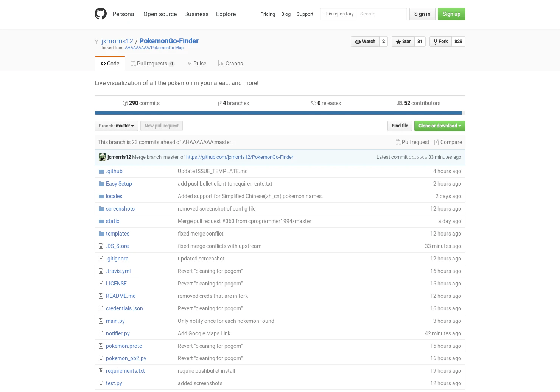The width and height of the screenshot is (560, 392).
Task: Open the latest commit hash 54f550b
Action: point(418,158)
